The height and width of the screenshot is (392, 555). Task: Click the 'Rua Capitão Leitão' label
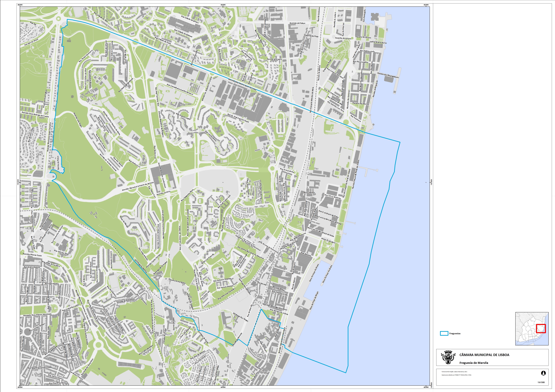point(280,293)
